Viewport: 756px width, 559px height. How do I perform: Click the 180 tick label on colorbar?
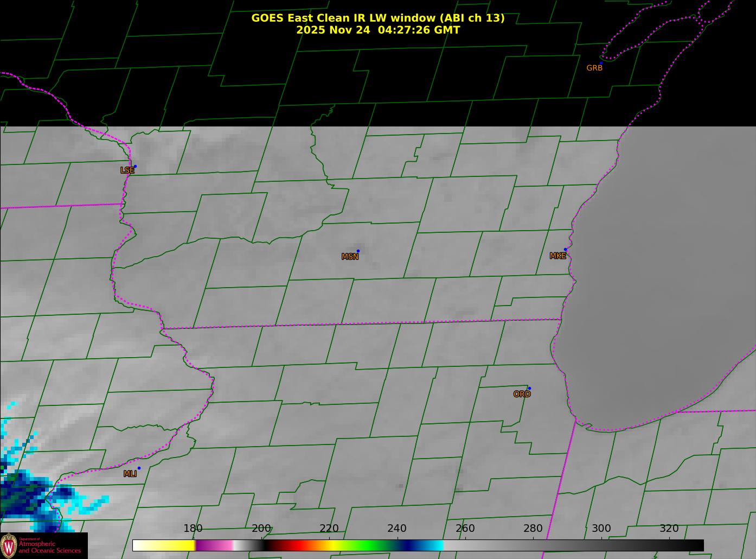click(193, 529)
